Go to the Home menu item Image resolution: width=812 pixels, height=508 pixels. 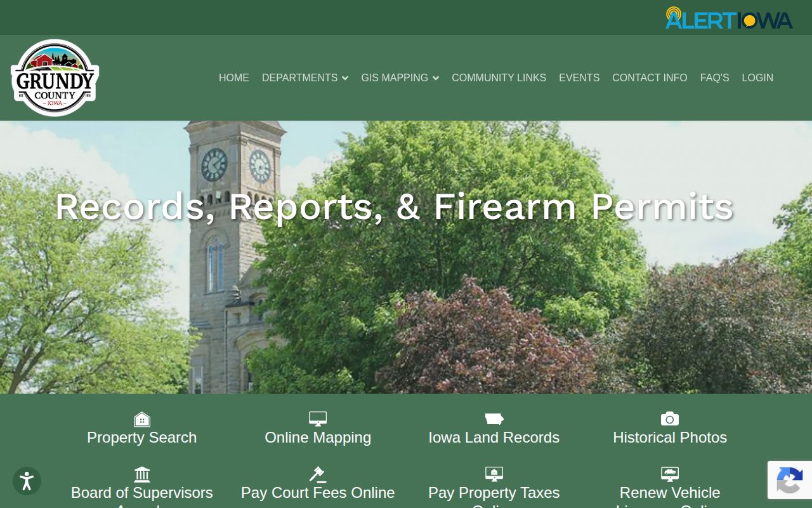(234, 77)
